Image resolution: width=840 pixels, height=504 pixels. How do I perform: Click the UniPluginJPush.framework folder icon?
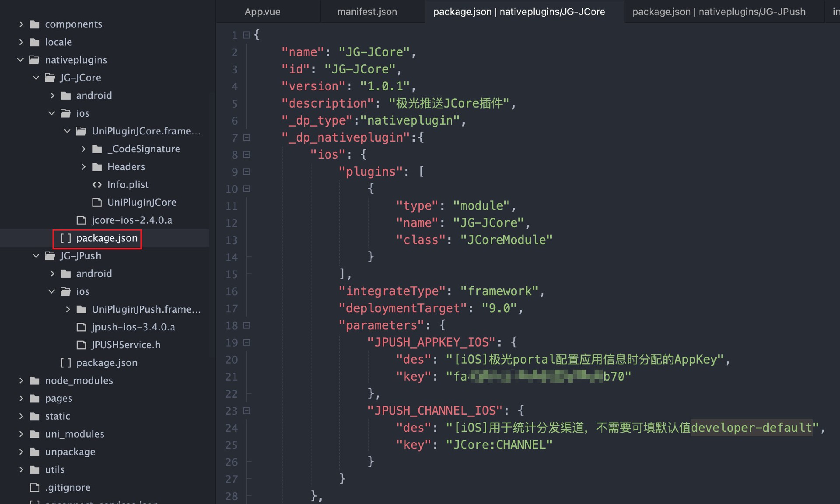click(81, 309)
